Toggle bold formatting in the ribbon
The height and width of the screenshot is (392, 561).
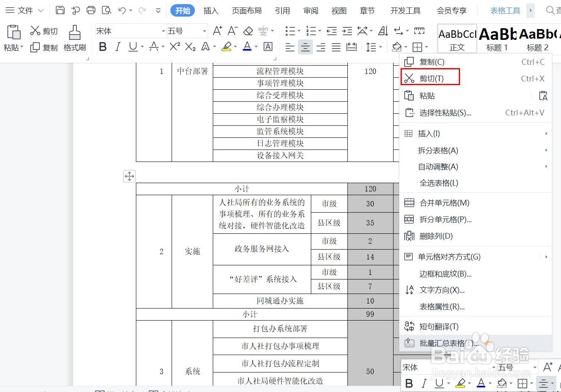(x=102, y=47)
